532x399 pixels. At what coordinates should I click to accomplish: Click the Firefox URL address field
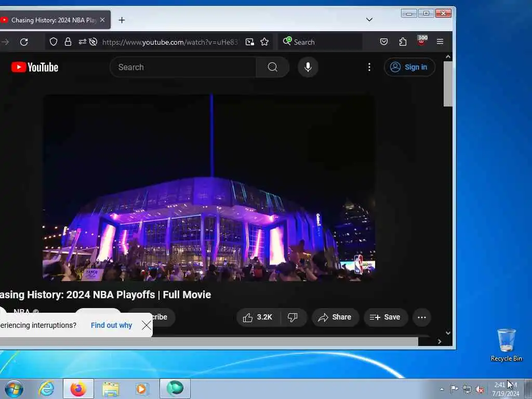tap(170, 42)
